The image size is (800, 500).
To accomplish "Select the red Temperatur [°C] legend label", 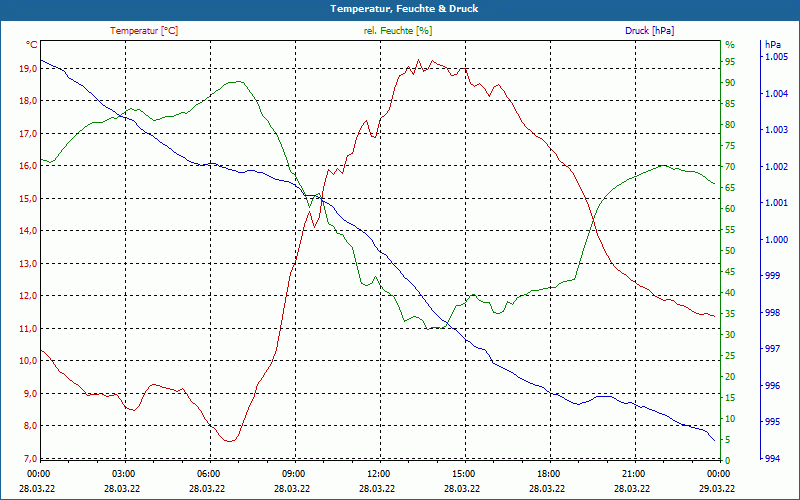I will click(x=144, y=31).
